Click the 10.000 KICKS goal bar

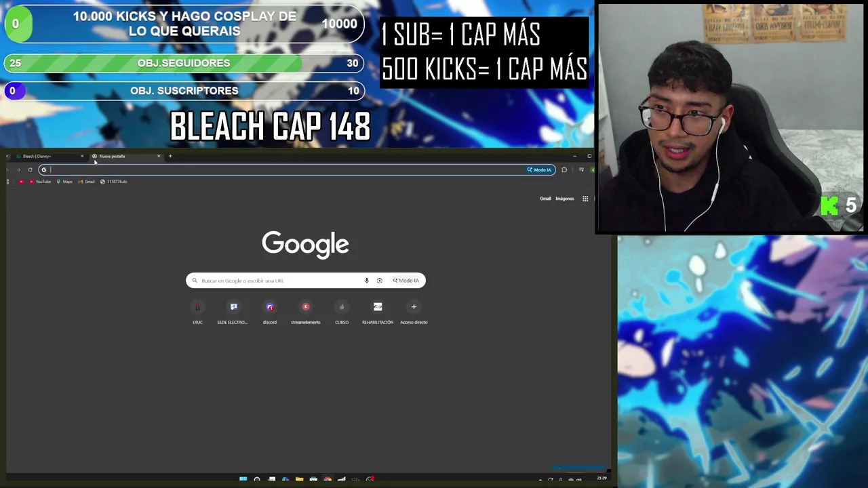tap(184, 24)
